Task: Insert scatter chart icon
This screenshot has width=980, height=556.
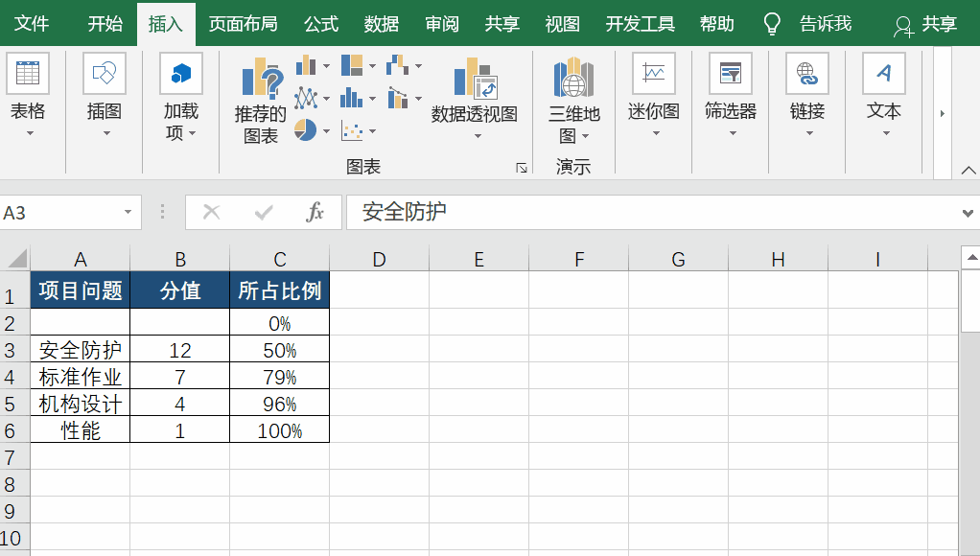Action: point(352,131)
